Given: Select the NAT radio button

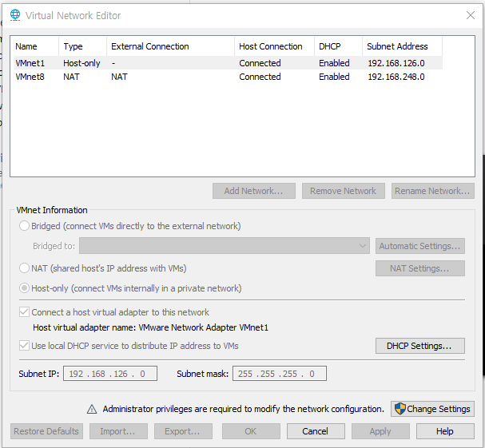Looking at the screenshot, I should point(24,268).
